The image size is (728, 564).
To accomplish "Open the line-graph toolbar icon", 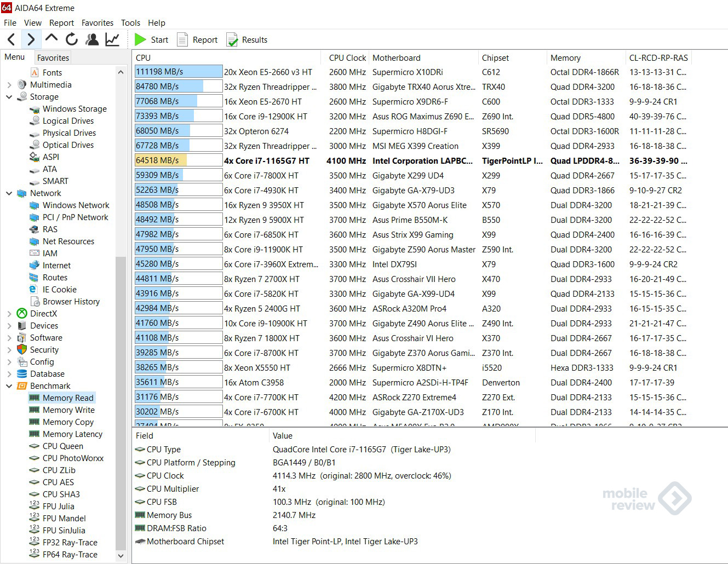I will pyautogui.click(x=112, y=39).
